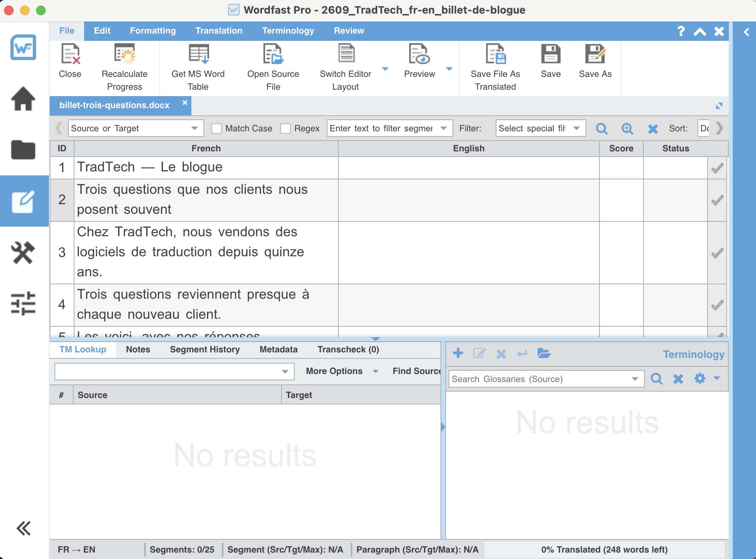Add a new term with plus icon
The width and height of the screenshot is (756, 559).
(458, 353)
